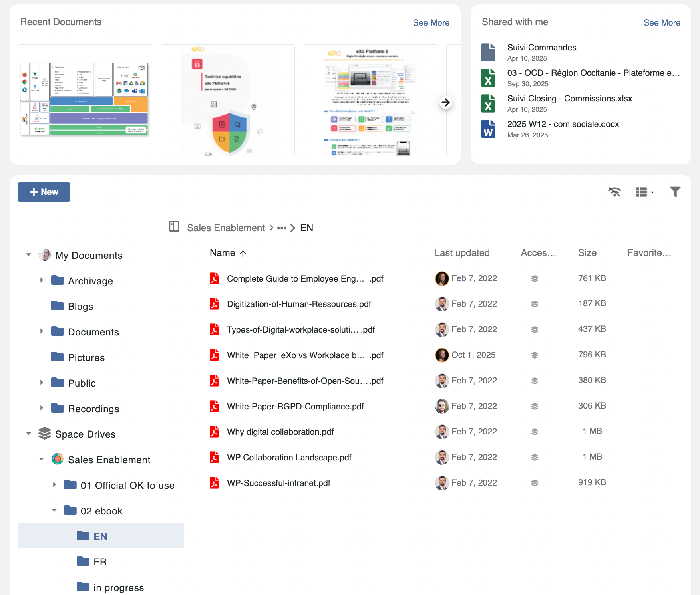Click access icon for White-Paper-RGPD-Compliance.pdf
Image resolution: width=700 pixels, height=595 pixels.
(535, 406)
